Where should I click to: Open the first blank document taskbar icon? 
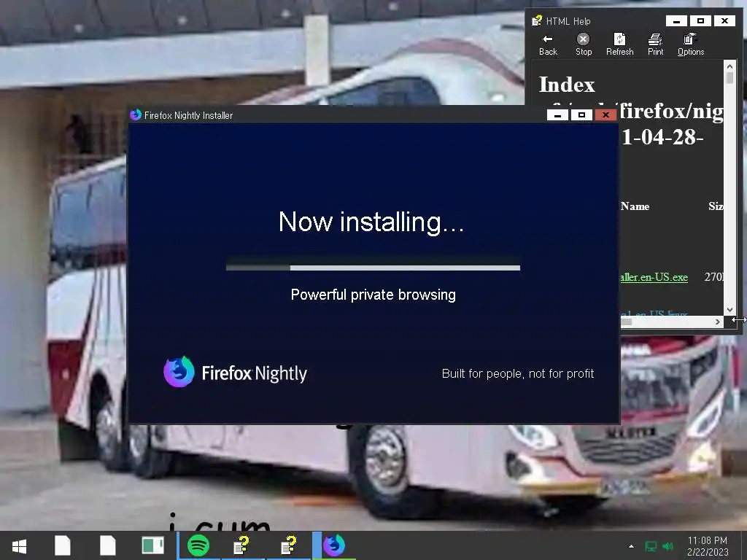63,545
